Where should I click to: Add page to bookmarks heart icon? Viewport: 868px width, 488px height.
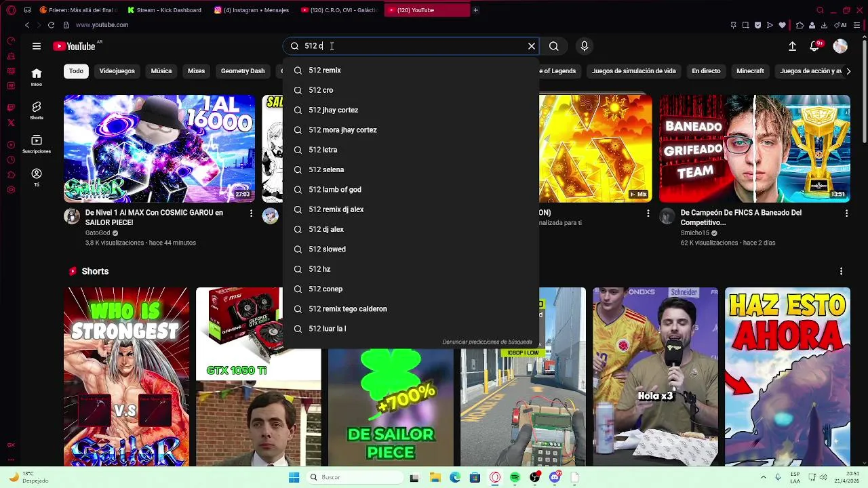point(782,25)
